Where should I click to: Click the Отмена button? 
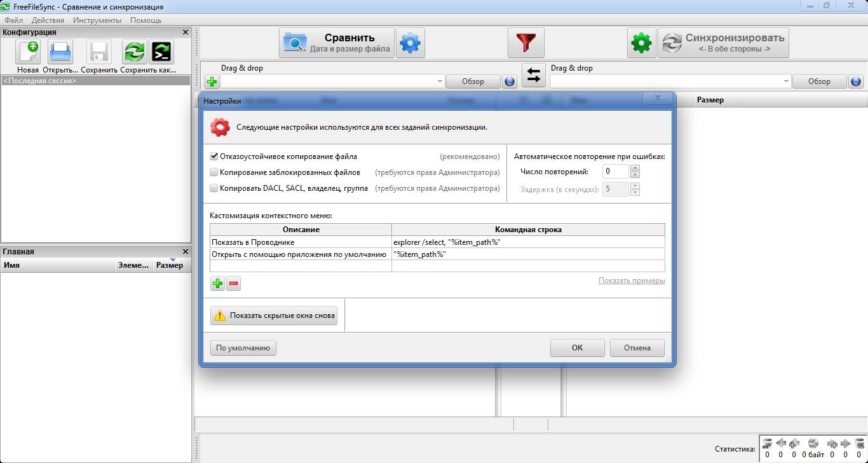637,348
